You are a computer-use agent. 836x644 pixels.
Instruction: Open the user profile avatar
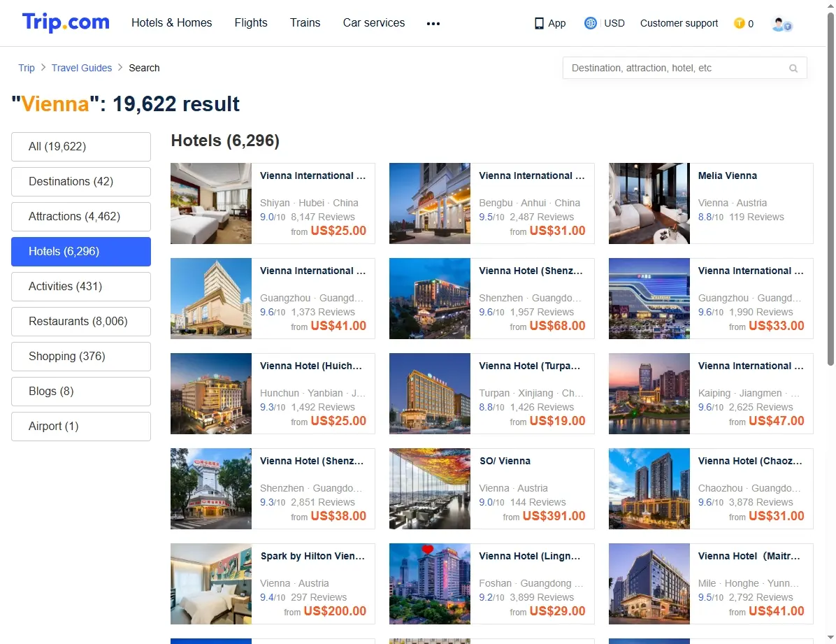tap(781, 24)
